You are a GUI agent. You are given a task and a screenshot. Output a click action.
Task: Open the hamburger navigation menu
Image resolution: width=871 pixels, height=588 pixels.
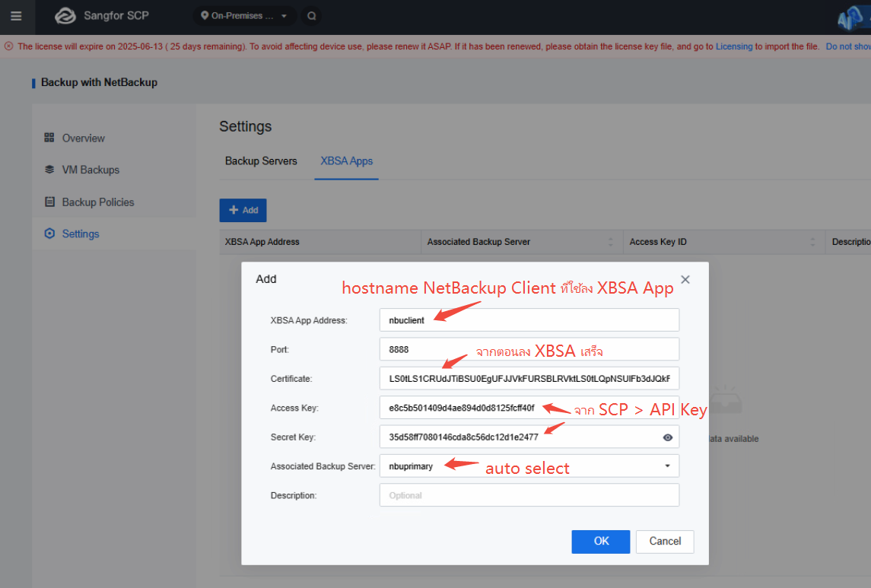pyautogui.click(x=16, y=15)
